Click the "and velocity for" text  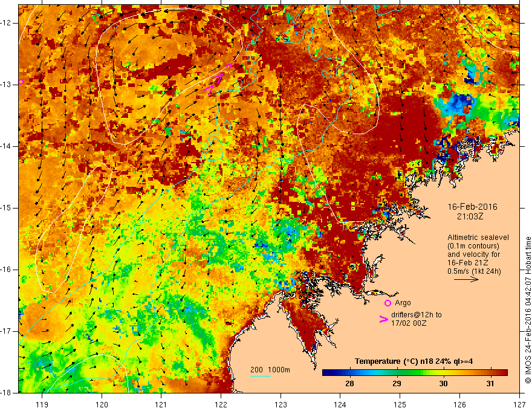[x=473, y=254]
